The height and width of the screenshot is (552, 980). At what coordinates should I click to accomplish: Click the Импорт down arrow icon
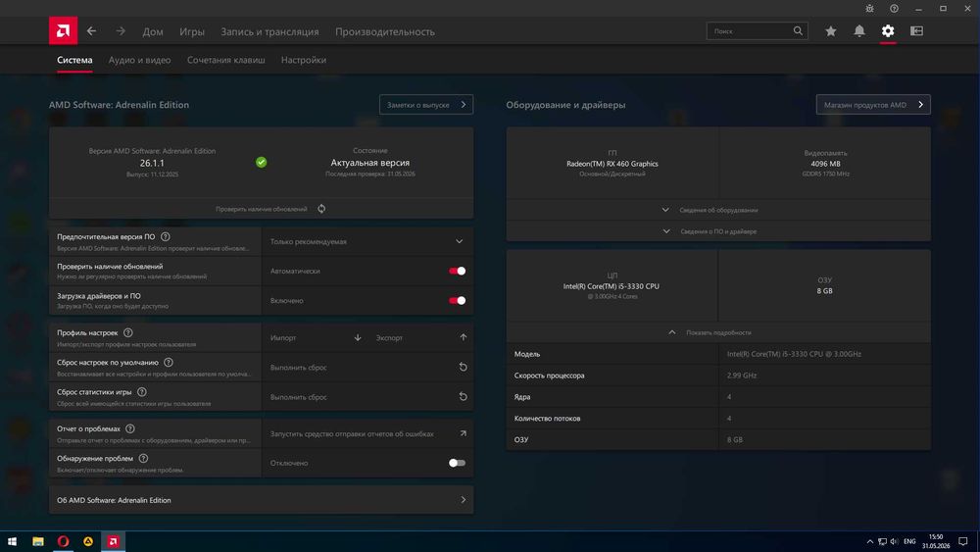[358, 337]
